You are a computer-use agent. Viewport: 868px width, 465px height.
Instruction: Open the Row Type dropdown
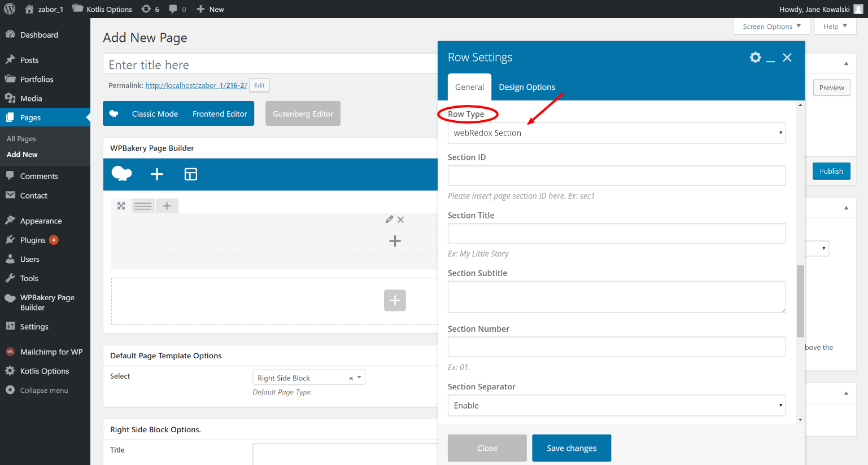[x=616, y=133]
